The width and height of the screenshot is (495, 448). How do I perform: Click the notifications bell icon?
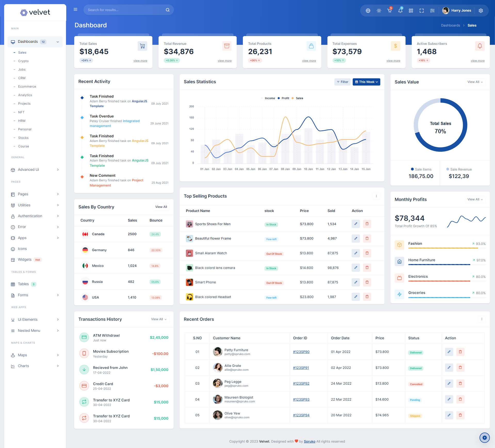pyautogui.click(x=400, y=11)
